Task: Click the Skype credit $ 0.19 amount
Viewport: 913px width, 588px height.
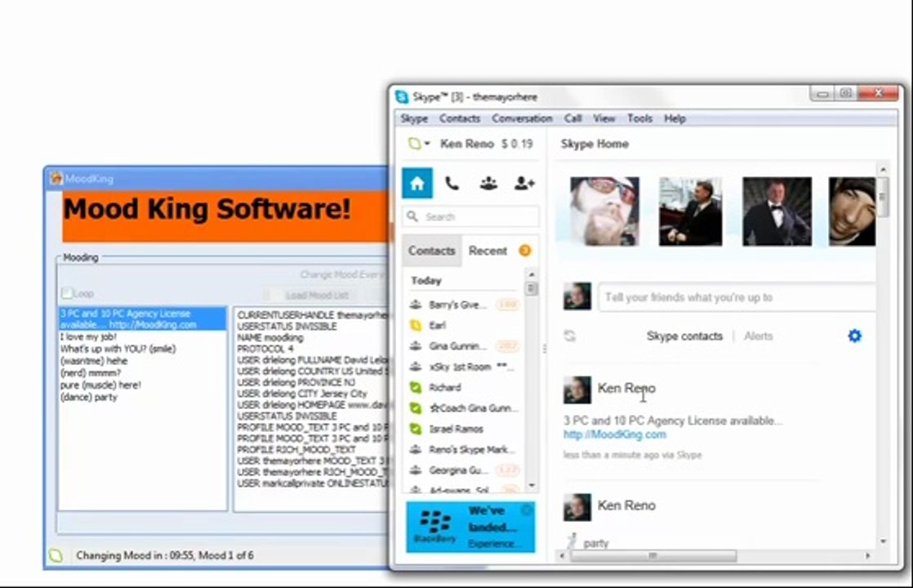Action: pos(517,144)
